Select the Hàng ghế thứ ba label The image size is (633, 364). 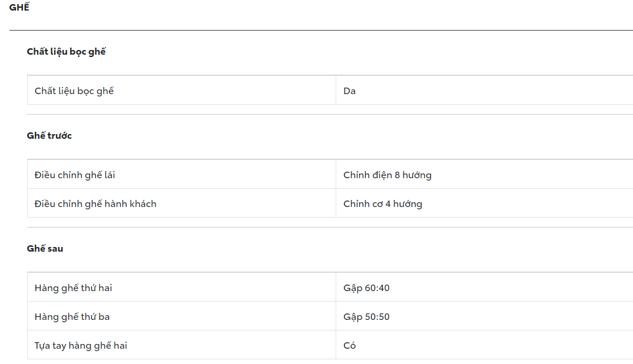72,317
